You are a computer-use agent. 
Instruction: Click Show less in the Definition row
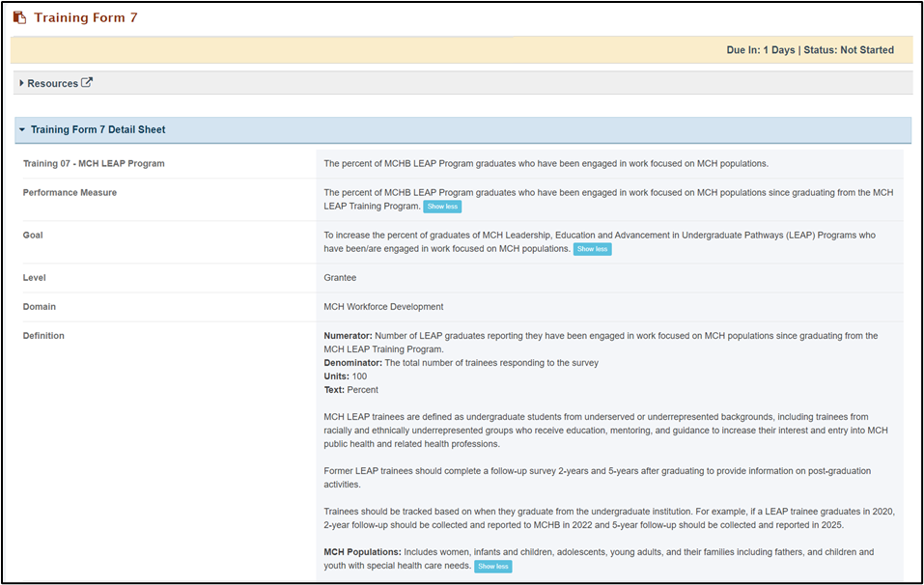click(x=493, y=566)
